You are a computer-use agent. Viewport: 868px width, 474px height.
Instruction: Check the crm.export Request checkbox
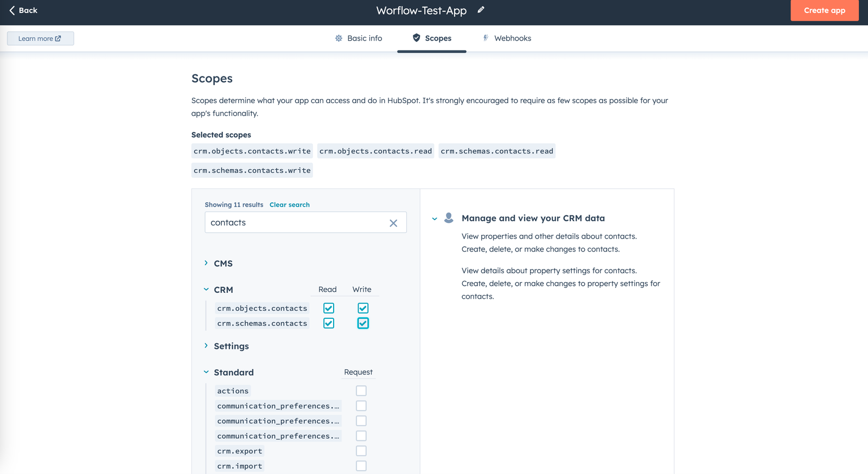tap(361, 451)
